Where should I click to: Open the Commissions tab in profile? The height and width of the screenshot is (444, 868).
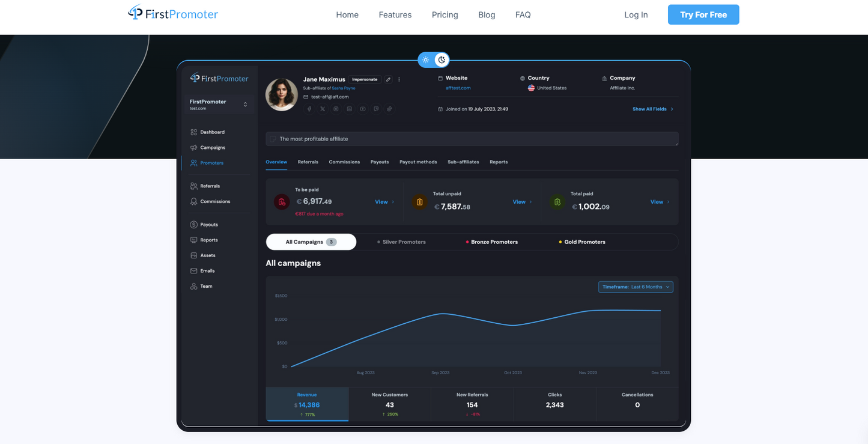pos(344,162)
